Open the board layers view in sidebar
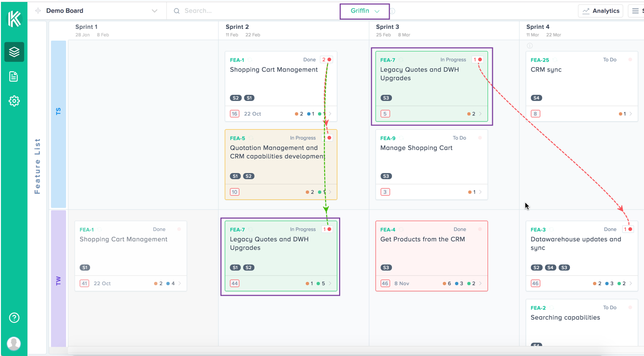The height and width of the screenshot is (356, 644). point(14,52)
